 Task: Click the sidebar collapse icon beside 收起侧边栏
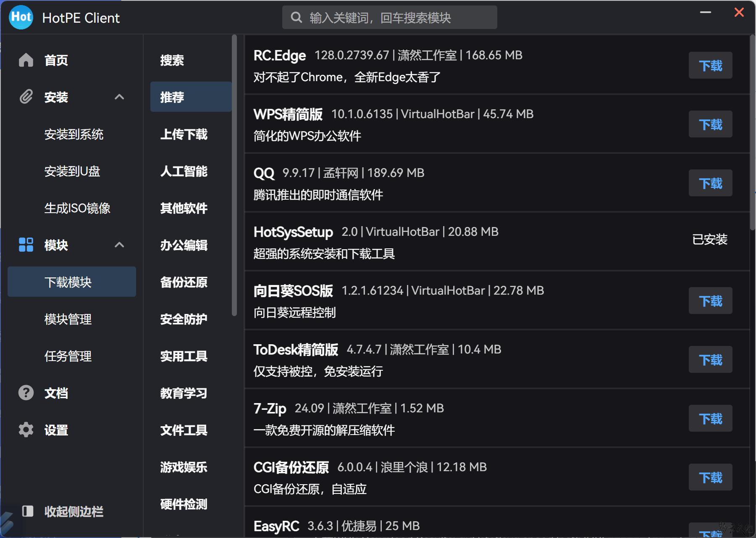(x=28, y=511)
